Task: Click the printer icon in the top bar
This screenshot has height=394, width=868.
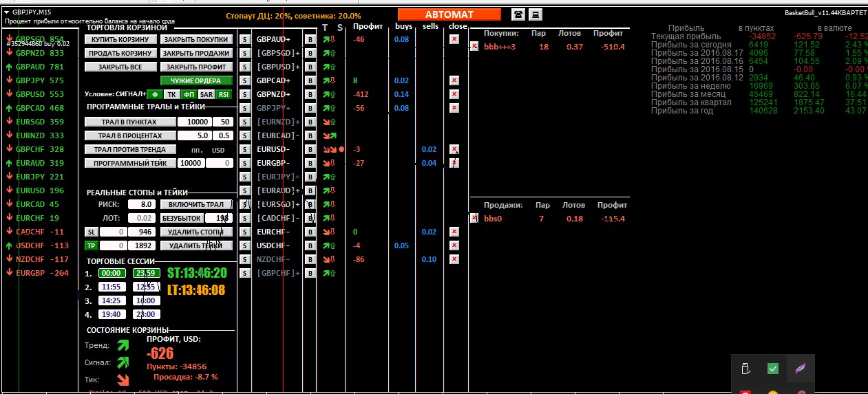Action: click(x=535, y=14)
